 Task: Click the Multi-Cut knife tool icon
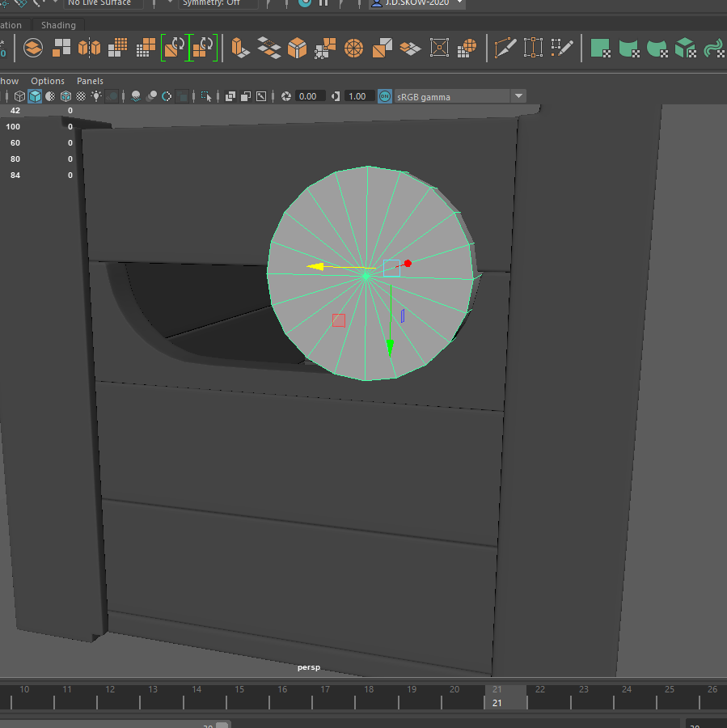click(x=505, y=48)
